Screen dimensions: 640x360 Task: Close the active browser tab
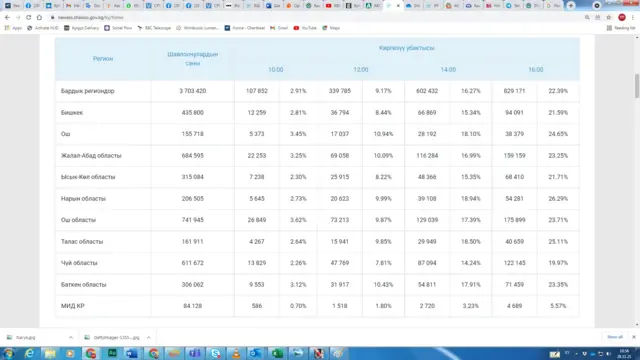(x=398, y=6)
